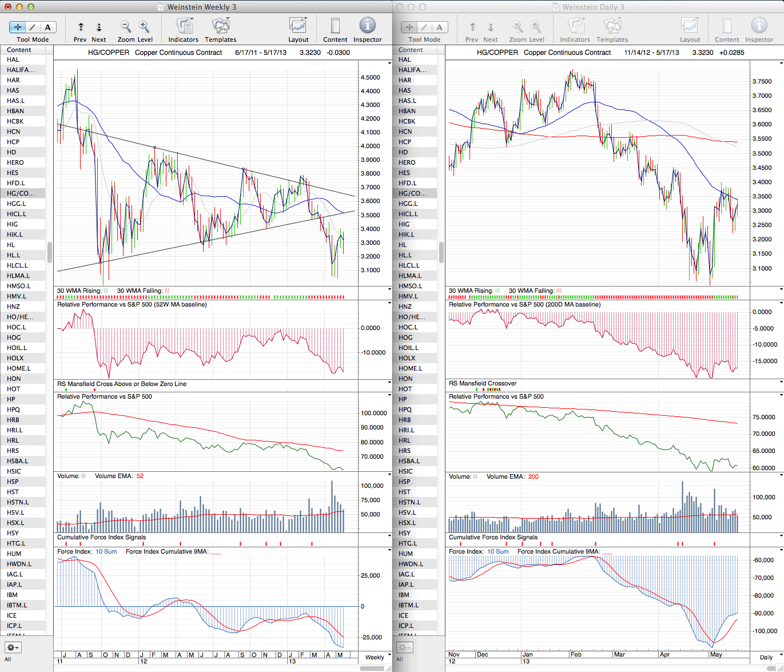Screen dimensions: 784x672
Task: Open the Daily timeframe dropdown
Action: tap(766, 657)
